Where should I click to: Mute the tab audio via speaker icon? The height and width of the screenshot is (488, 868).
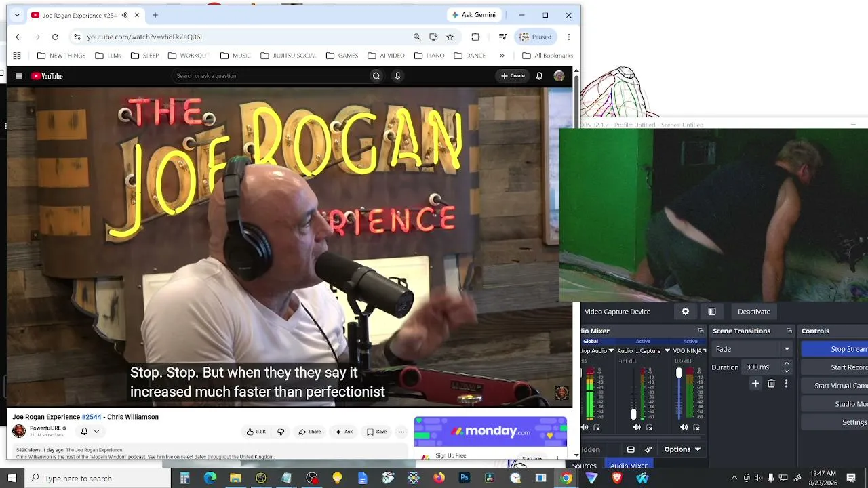(125, 15)
